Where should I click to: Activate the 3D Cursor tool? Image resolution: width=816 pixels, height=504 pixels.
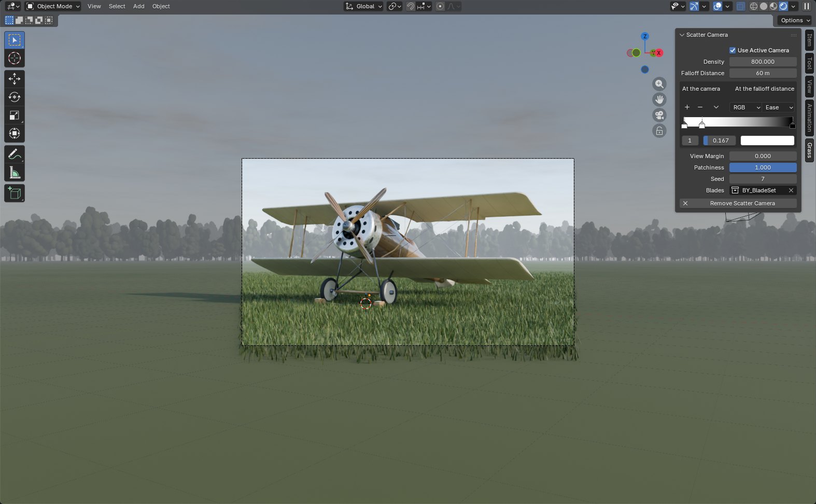(x=15, y=58)
